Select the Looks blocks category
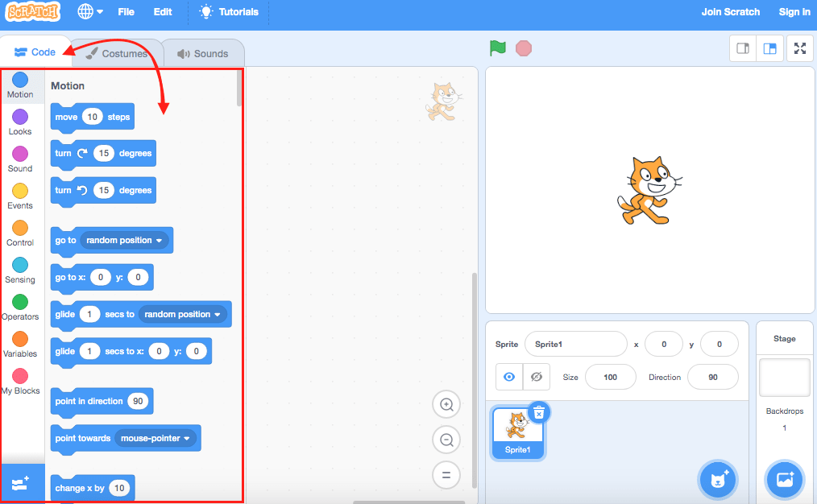This screenshot has width=817, height=504. (20, 122)
